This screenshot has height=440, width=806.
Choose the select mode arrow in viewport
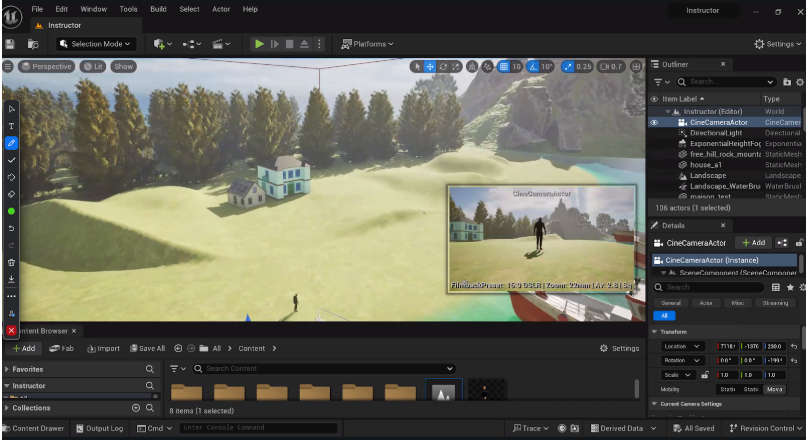click(x=417, y=66)
